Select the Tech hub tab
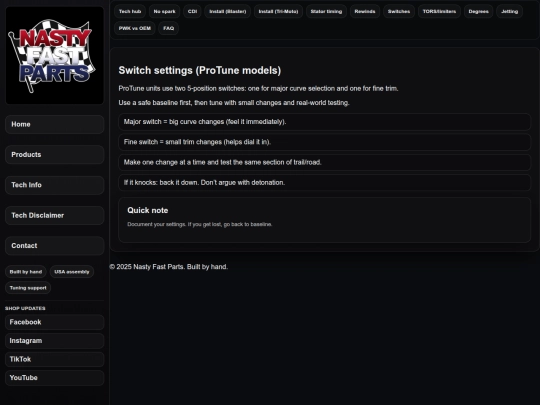The image size is (540, 405). (x=130, y=11)
